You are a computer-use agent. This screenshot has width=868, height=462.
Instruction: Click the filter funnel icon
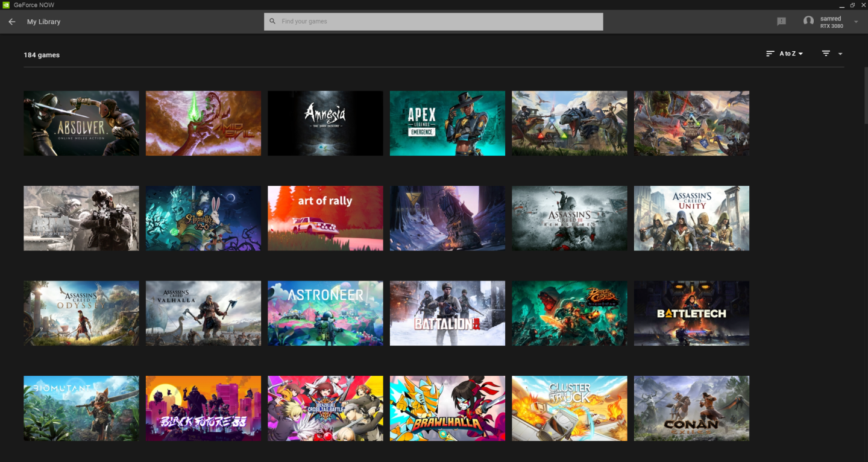(825, 53)
